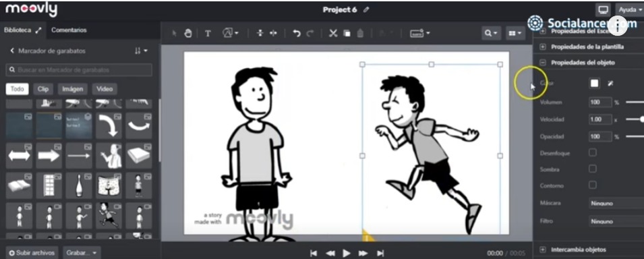Switch to the Comentarios tab
Image resolution: width=644 pixels, height=259 pixels.
coord(69,30)
